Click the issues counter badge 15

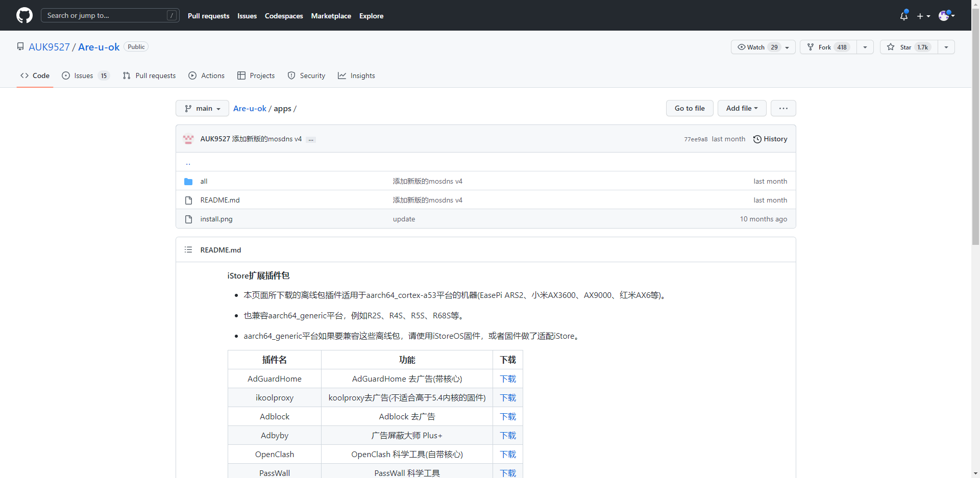(104, 76)
